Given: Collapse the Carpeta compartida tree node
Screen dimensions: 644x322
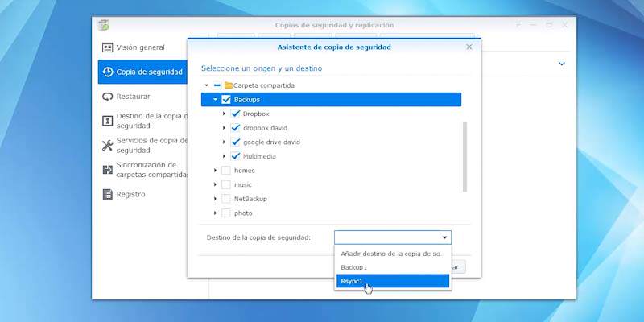Looking at the screenshot, I should pos(206,85).
